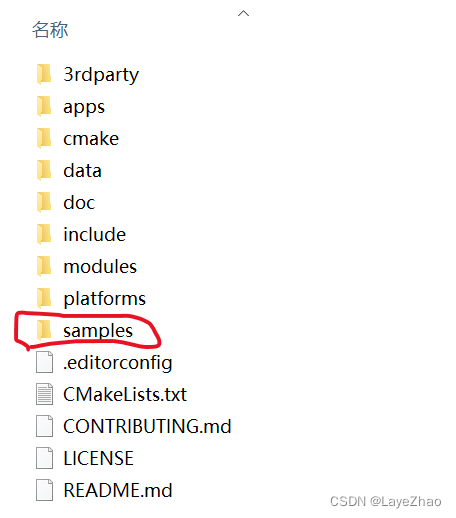Select the CMakeLists.txt file name
This screenshot has height=518, width=456.
125,394
